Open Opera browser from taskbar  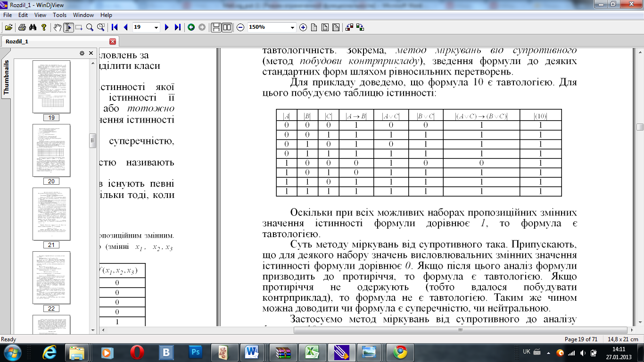[x=137, y=352]
